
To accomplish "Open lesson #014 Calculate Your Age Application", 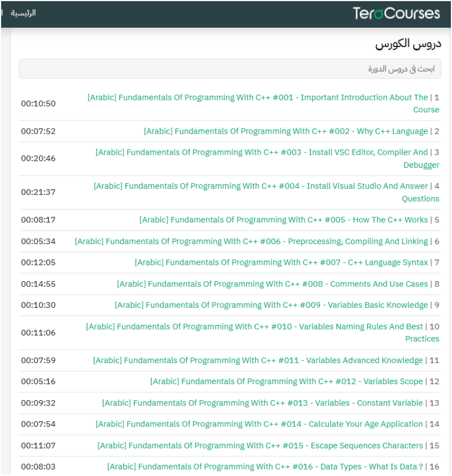I will [259, 424].
